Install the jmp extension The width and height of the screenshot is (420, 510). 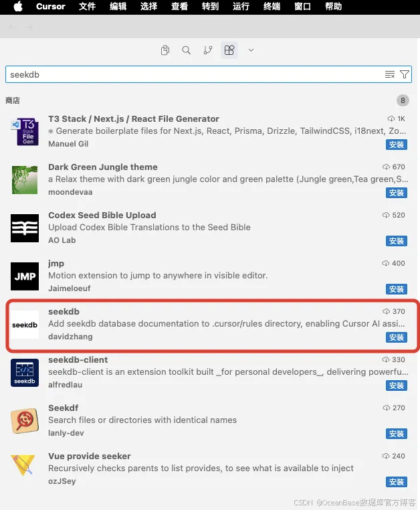[397, 289]
